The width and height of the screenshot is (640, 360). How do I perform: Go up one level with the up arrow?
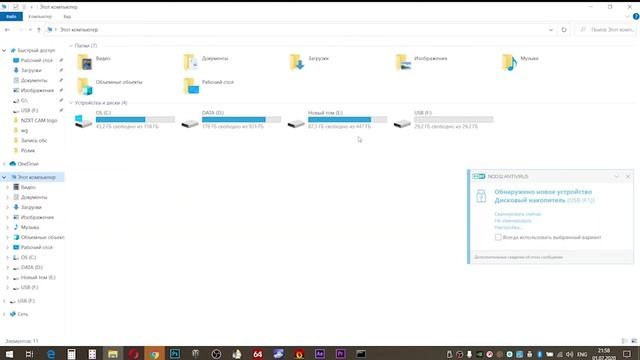coord(39,30)
